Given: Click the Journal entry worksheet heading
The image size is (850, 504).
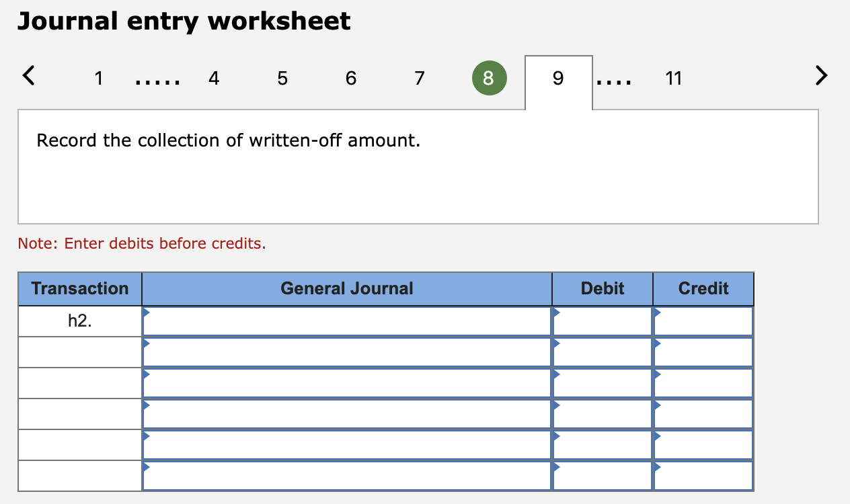Looking at the screenshot, I should [x=184, y=22].
